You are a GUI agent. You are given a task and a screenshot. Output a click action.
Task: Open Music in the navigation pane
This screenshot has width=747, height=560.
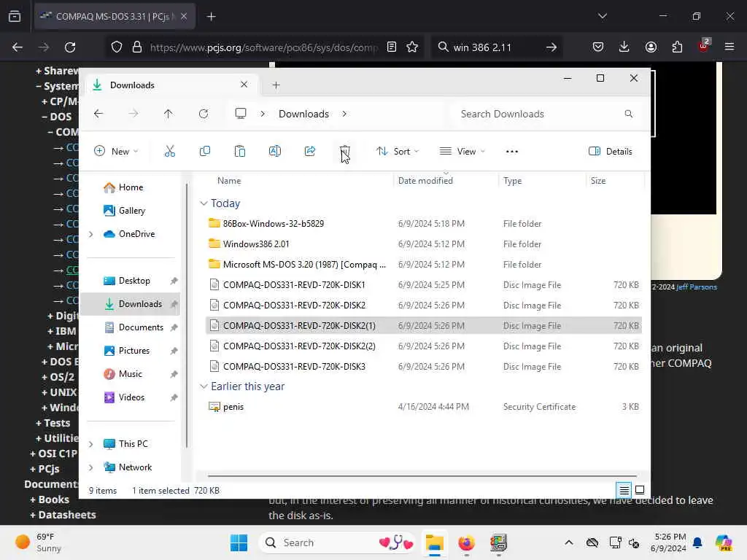(130, 374)
